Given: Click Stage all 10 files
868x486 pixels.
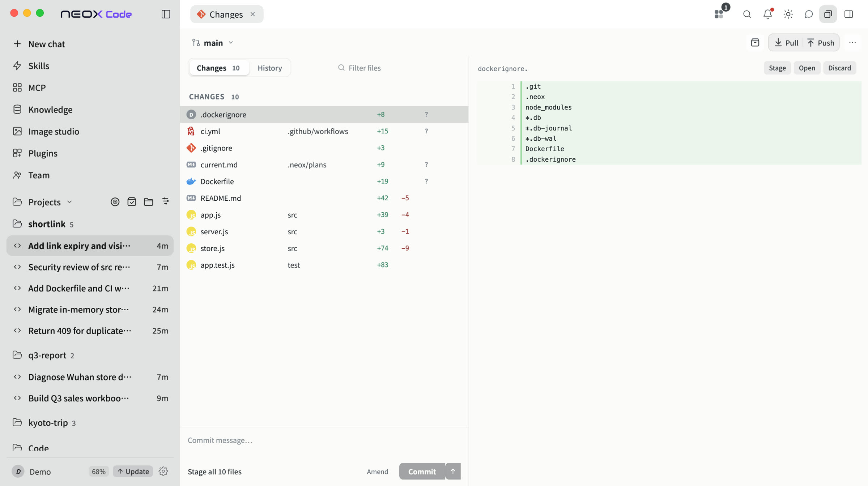Looking at the screenshot, I should coord(214,471).
